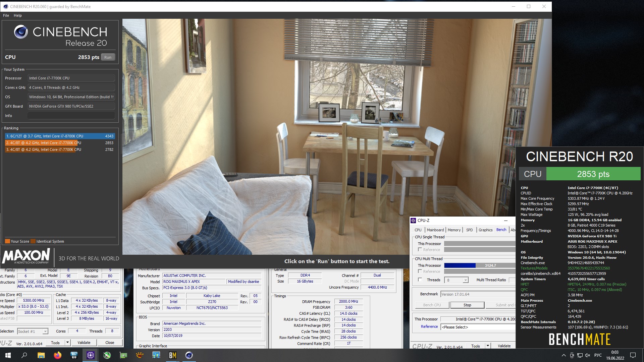Image resolution: width=644 pixels, height=362 pixels.
Task: Click the Identical System legend swatch
Action: (x=33, y=241)
